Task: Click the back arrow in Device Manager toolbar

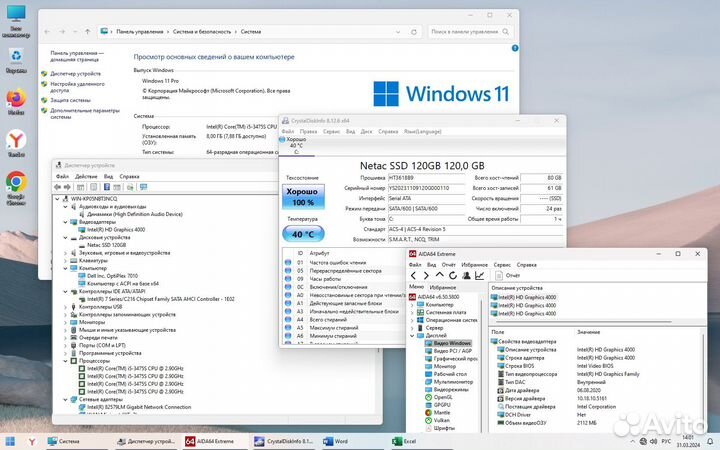Action: pyautogui.click(x=57, y=187)
